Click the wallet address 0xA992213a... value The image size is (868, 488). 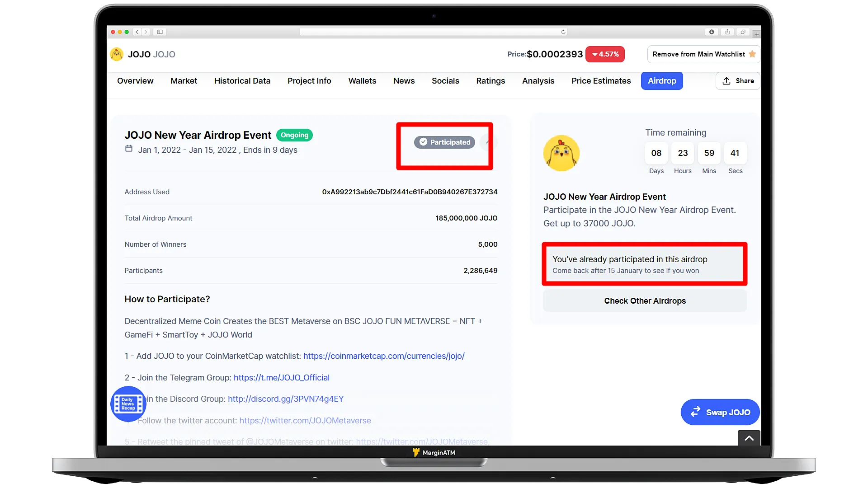point(410,192)
